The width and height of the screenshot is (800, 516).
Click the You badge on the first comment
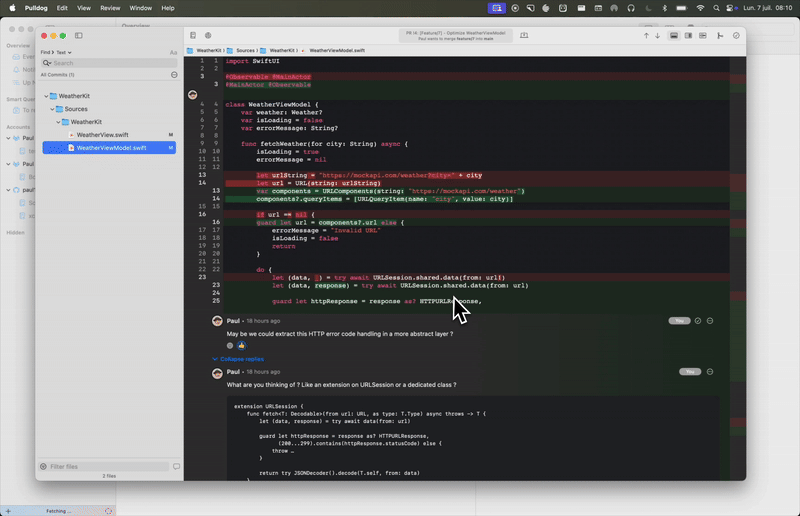[679, 321]
